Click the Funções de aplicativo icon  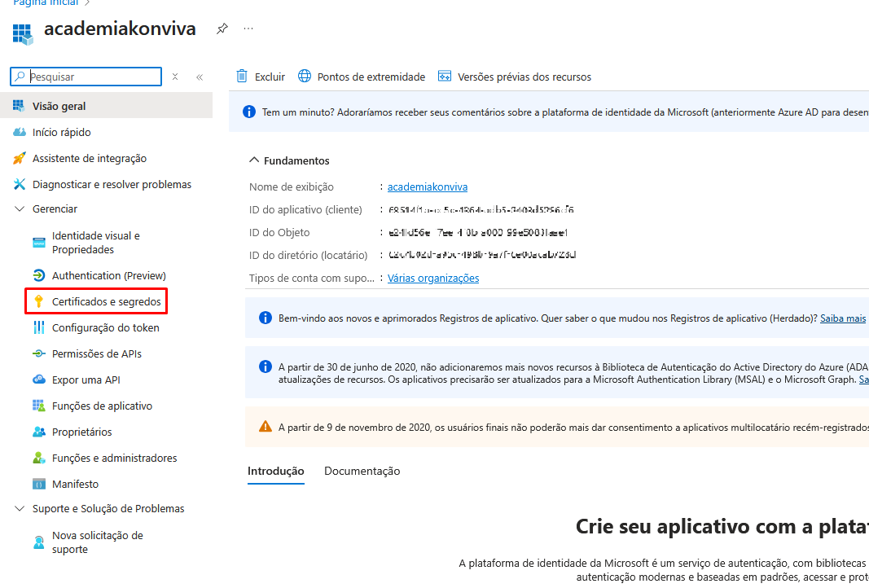coord(39,406)
